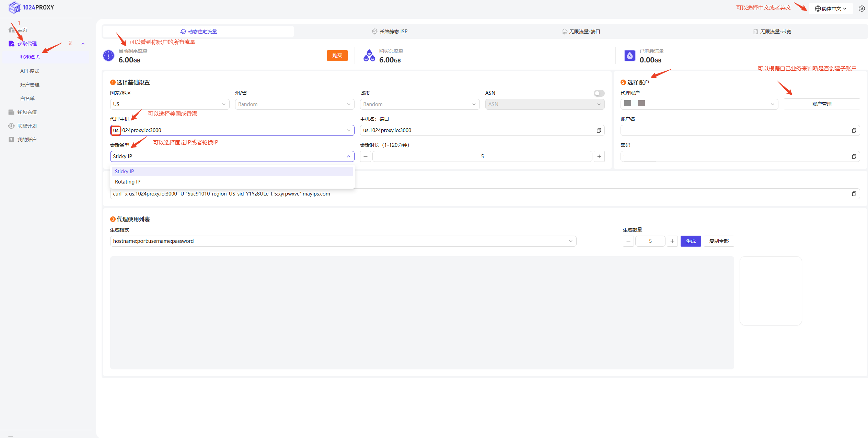Open the language selector dropdown
Screen dimensions: 868x438
tap(831, 9)
